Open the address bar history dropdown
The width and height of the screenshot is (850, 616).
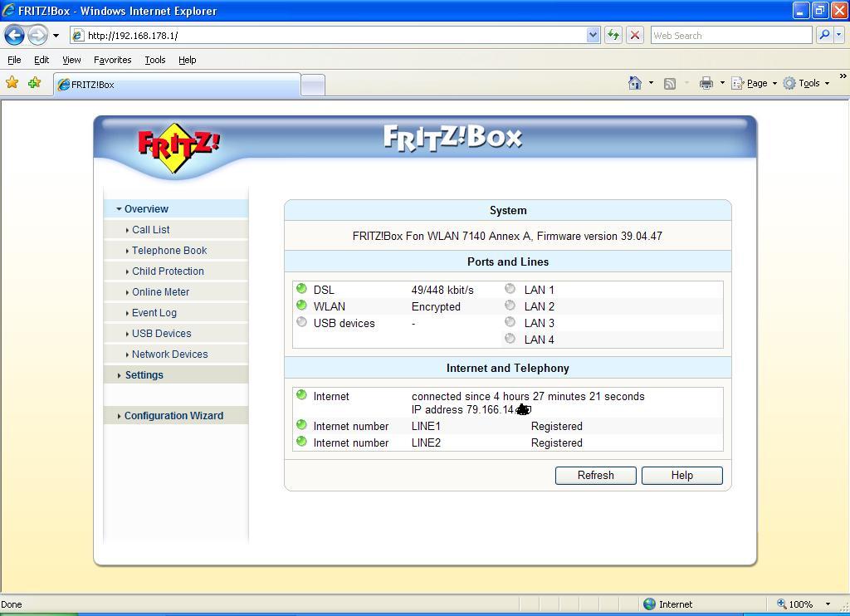tap(593, 36)
